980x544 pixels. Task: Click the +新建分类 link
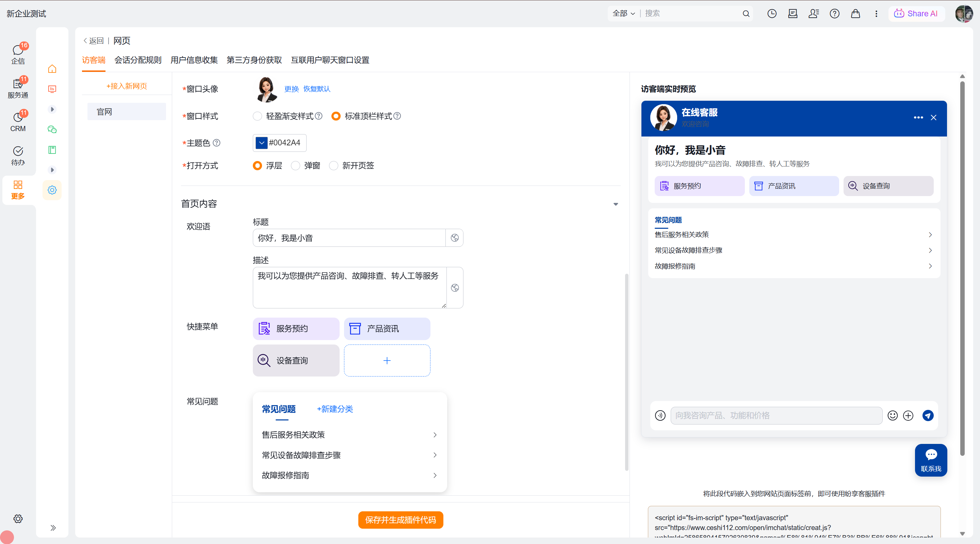[335, 409]
